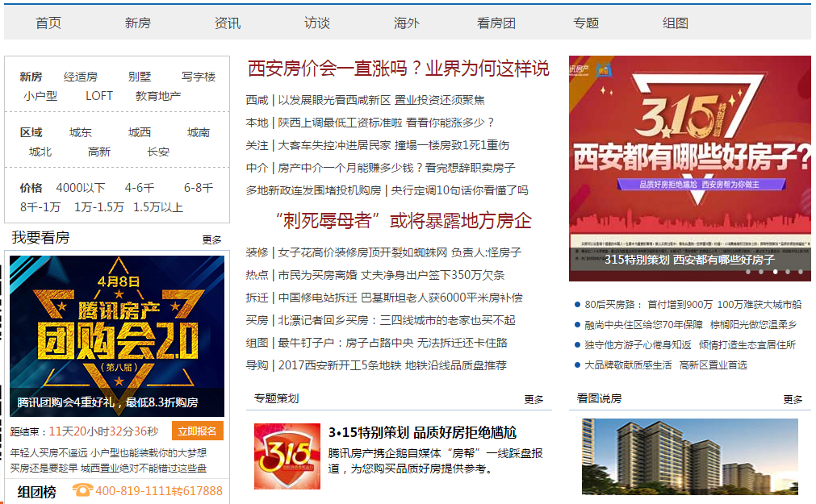Open the apartment building photo under 看图说房
Image resolution: width=816 pixels, height=504 pixels.
pyautogui.click(x=689, y=456)
